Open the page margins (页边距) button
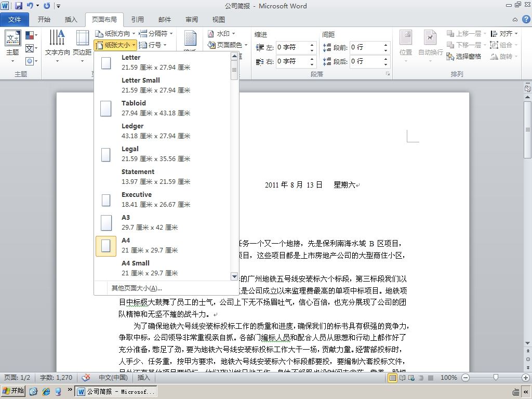This screenshot has height=399, width=532. tap(82, 46)
